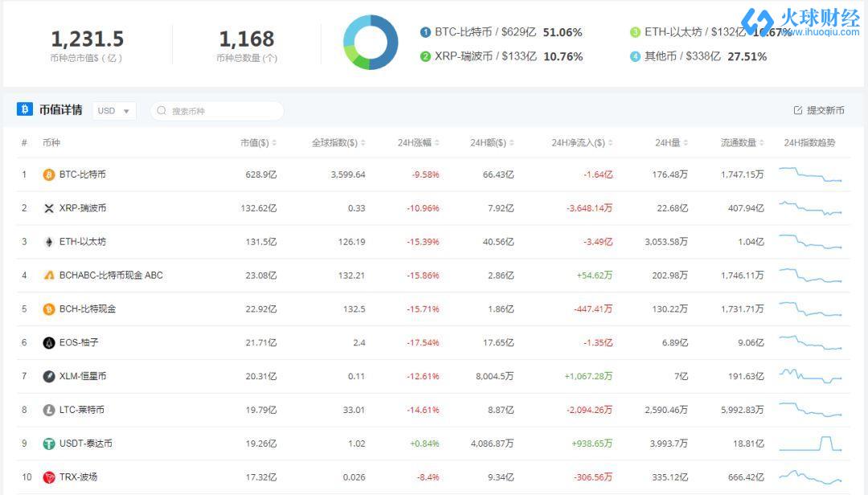Click the 币种 column header
Viewport: 868px width, 495px height.
pyautogui.click(x=51, y=143)
